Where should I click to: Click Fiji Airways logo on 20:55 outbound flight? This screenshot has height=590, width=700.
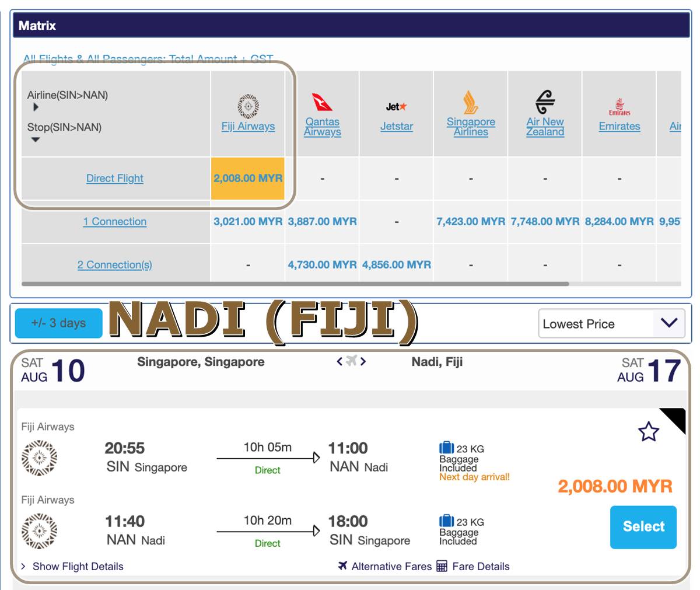(39, 458)
